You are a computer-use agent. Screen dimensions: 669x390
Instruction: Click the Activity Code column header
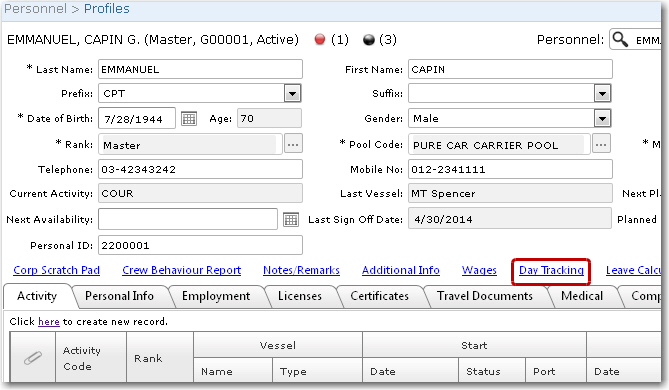[91, 358]
